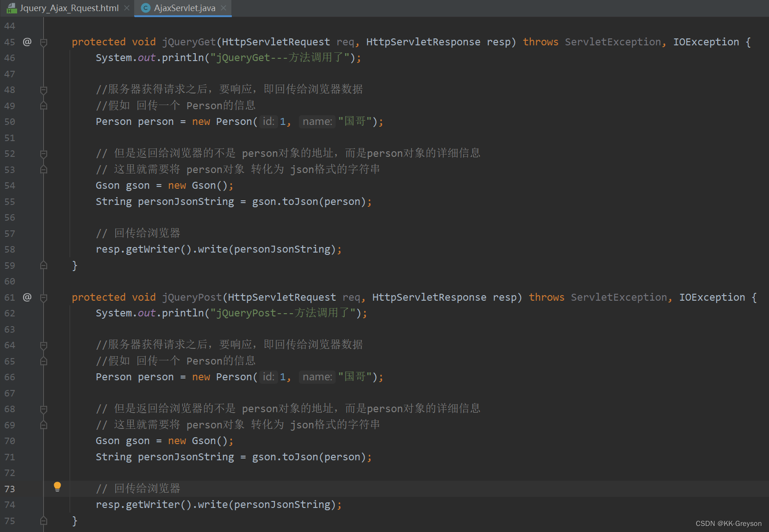Click line number 58 in the gutter
This screenshot has height=532, width=769.
(10, 249)
